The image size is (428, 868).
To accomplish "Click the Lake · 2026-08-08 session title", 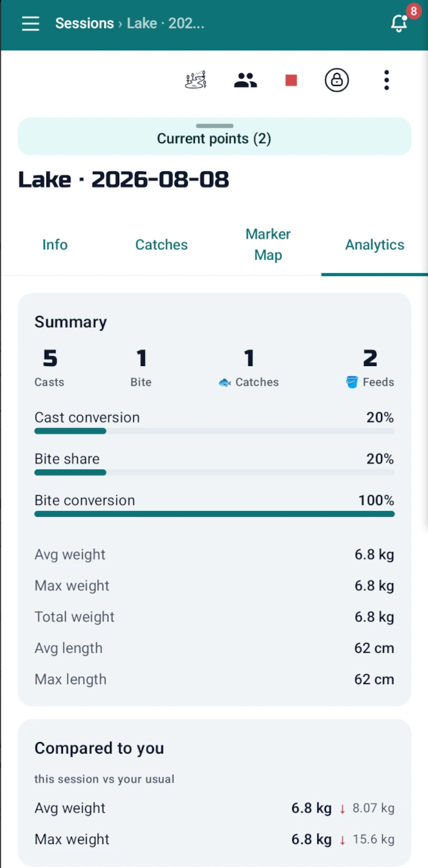I will 124,180.
